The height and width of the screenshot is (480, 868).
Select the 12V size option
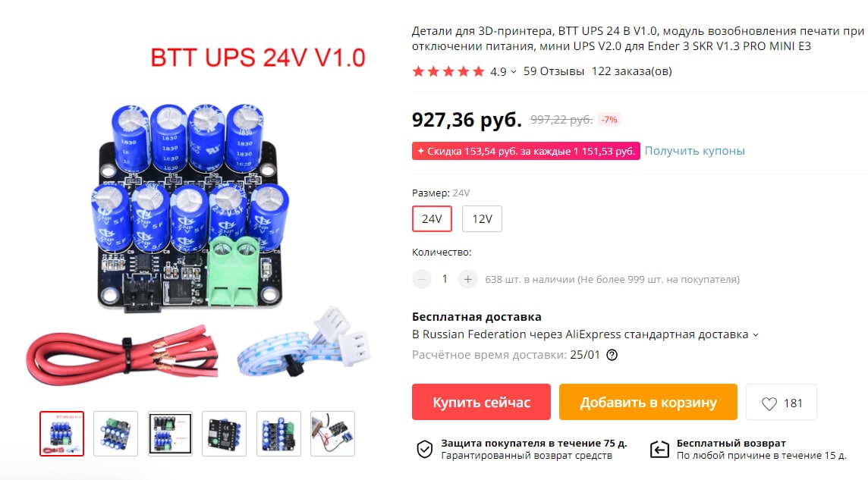(482, 219)
